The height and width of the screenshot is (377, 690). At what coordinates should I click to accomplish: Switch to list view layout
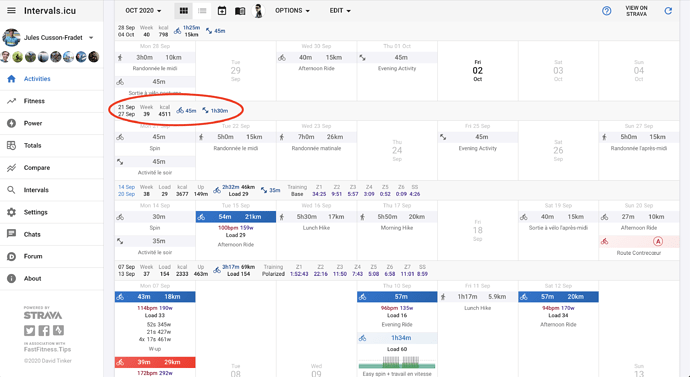click(202, 11)
